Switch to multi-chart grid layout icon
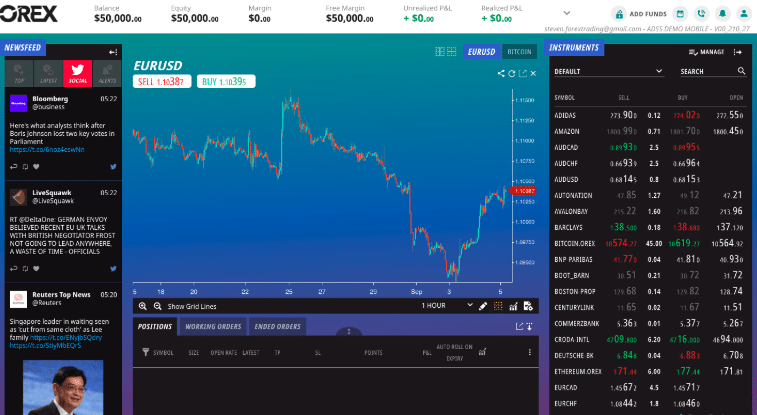This screenshot has height=415, width=757. [440, 52]
